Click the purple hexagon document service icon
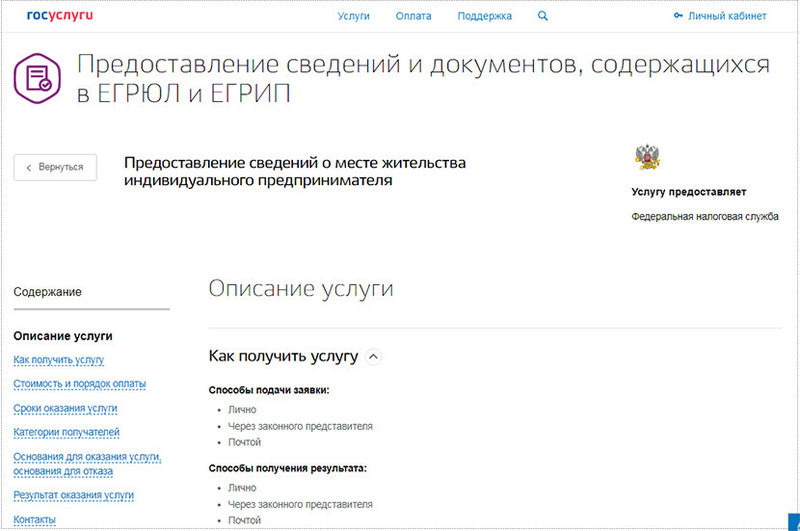Viewport: 800px width, 531px height. [37, 78]
